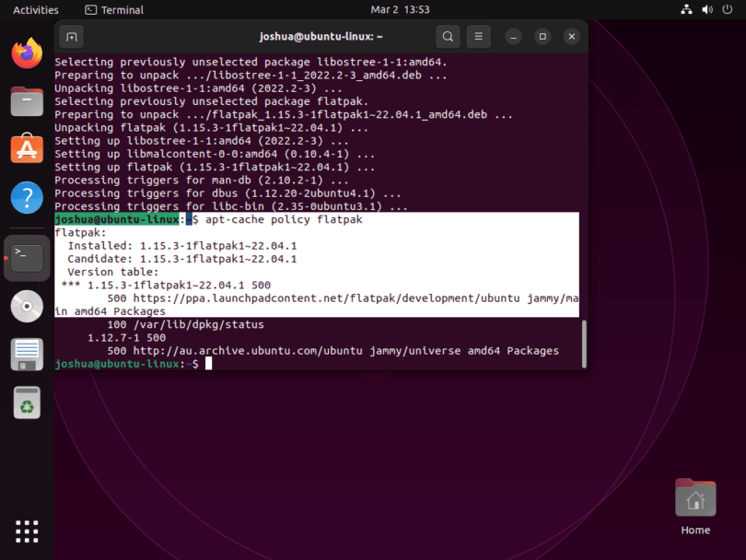Open the Help app from the dock
The height and width of the screenshot is (560, 746).
coord(27,197)
